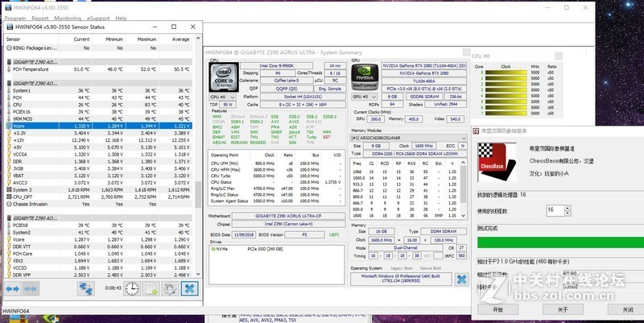Click the thread count spinner up arrow

point(568,208)
